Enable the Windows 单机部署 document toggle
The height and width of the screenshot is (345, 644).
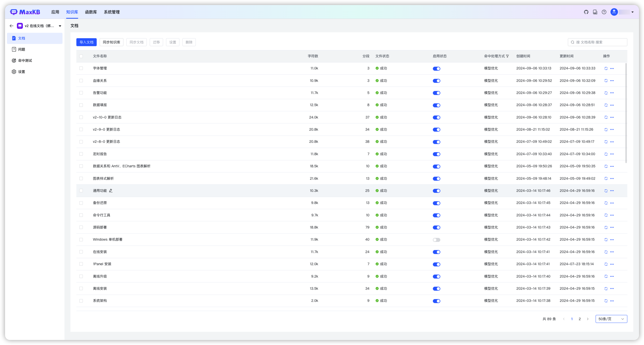[436, 240]
